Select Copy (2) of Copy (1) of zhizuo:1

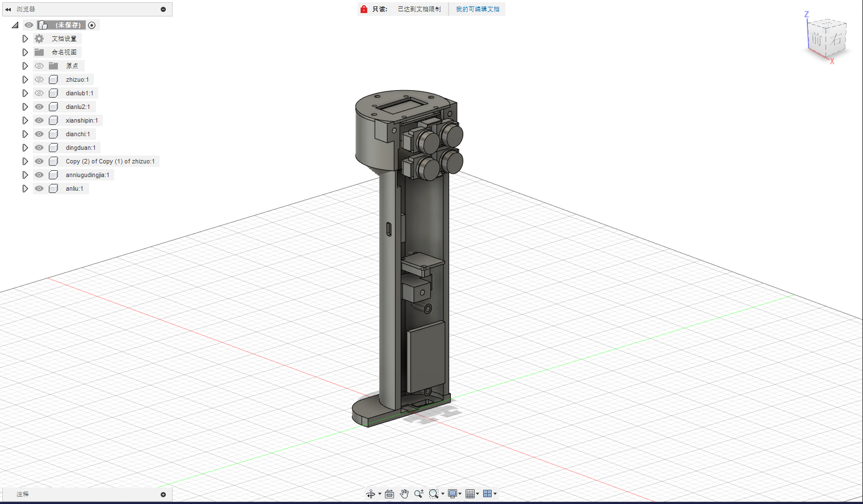(110, 161)
